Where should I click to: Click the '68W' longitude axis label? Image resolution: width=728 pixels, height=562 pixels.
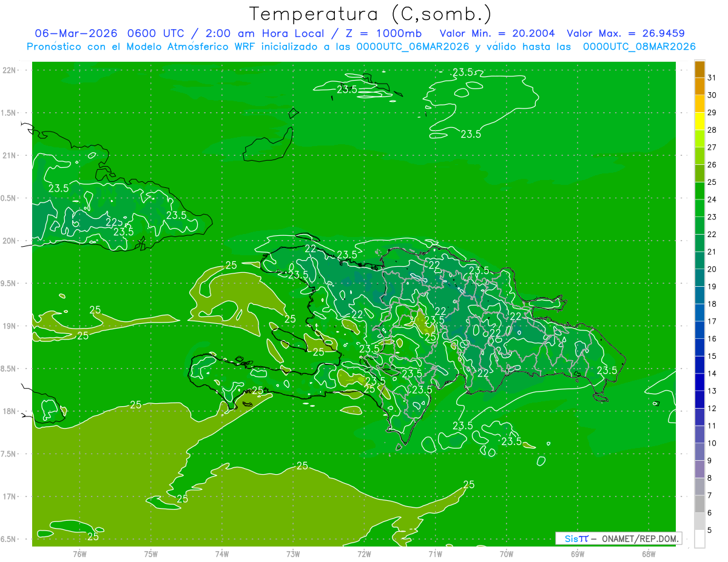(x=649, y=554)
